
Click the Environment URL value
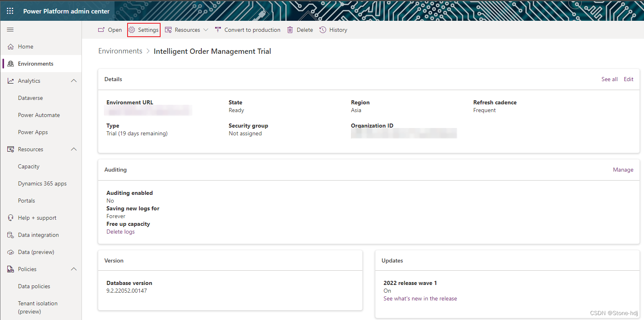pos(148,110)
